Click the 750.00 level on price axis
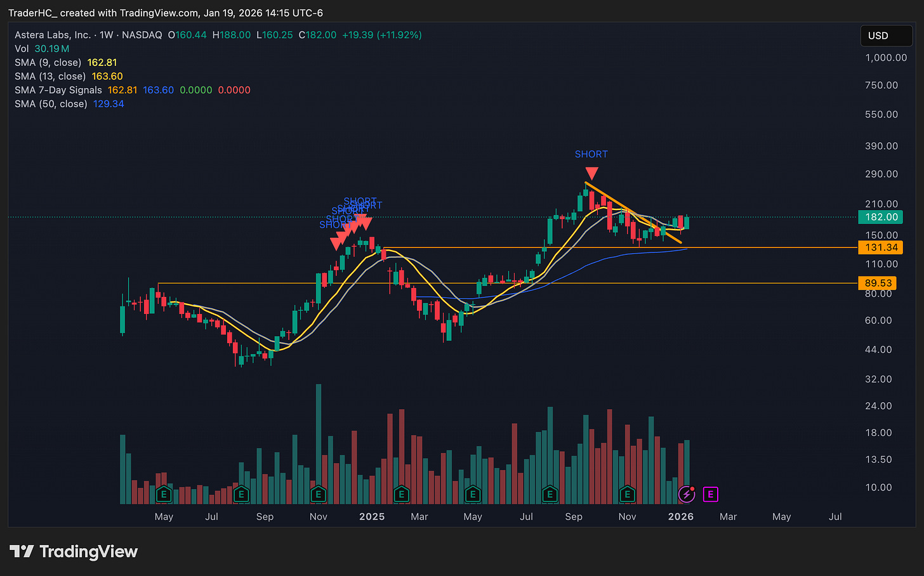 pyautogui.click(x=881, y=85)
